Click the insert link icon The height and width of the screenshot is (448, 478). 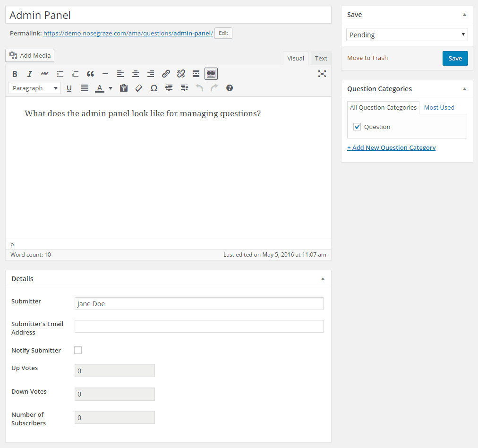(166, 74)
